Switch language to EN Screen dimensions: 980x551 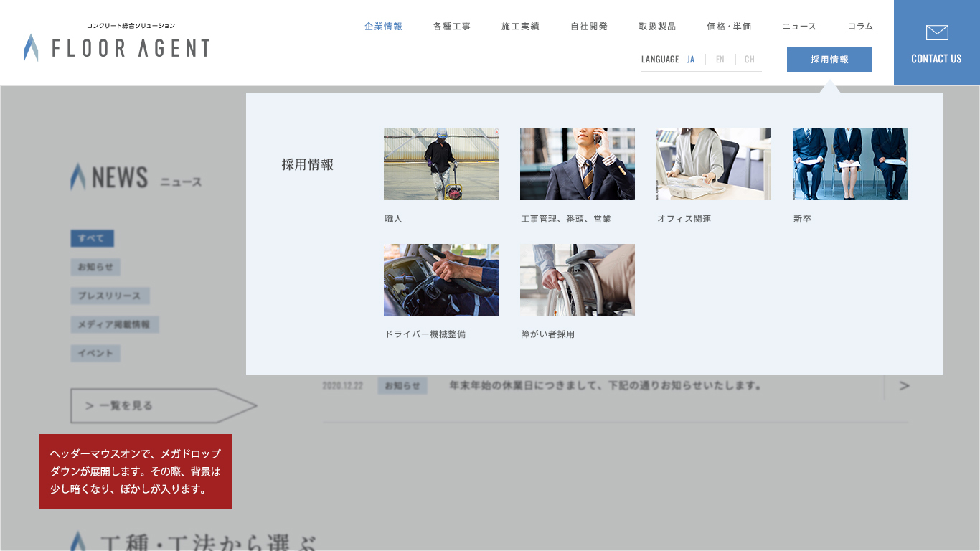pyautogui.click(x=720, y=60)
